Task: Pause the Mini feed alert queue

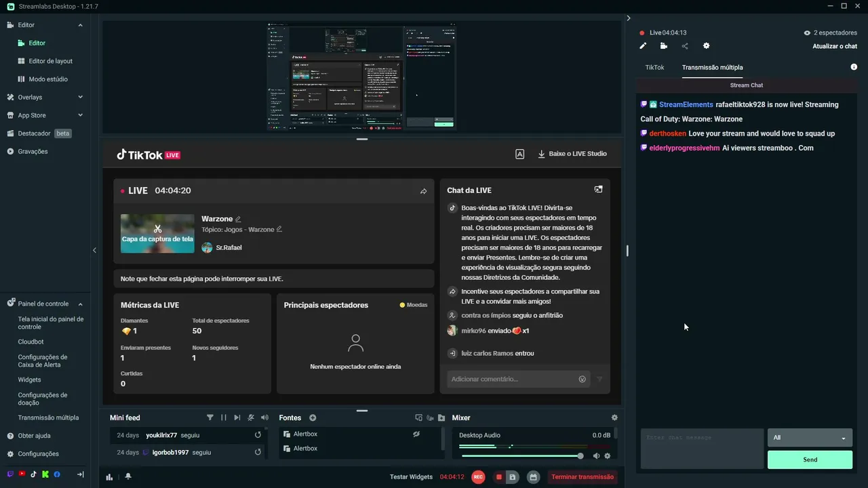Action: (x=224, y=418)
